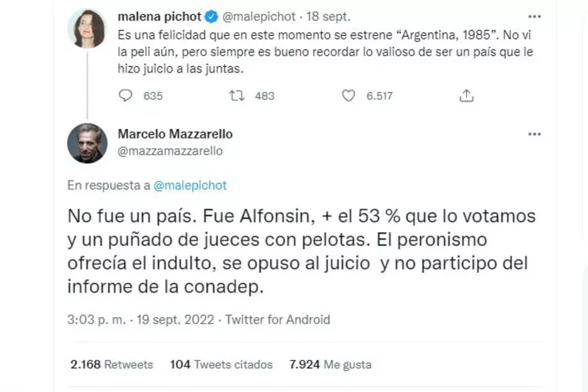The image size is (588, 392).
Task: Open the three-dot menu on Marcelo Mazzarello's tweet
Action: click(534, 134)
